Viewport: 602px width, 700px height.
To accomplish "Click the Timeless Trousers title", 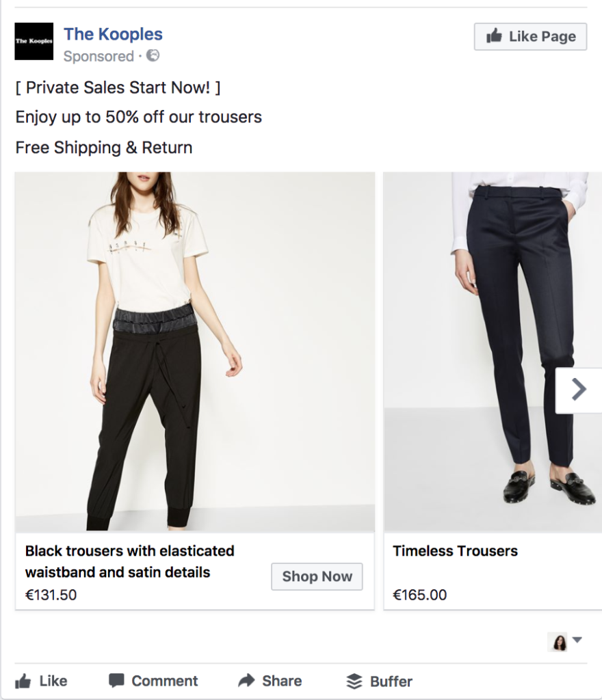I will pyautogui.click(x=455, y=551).
